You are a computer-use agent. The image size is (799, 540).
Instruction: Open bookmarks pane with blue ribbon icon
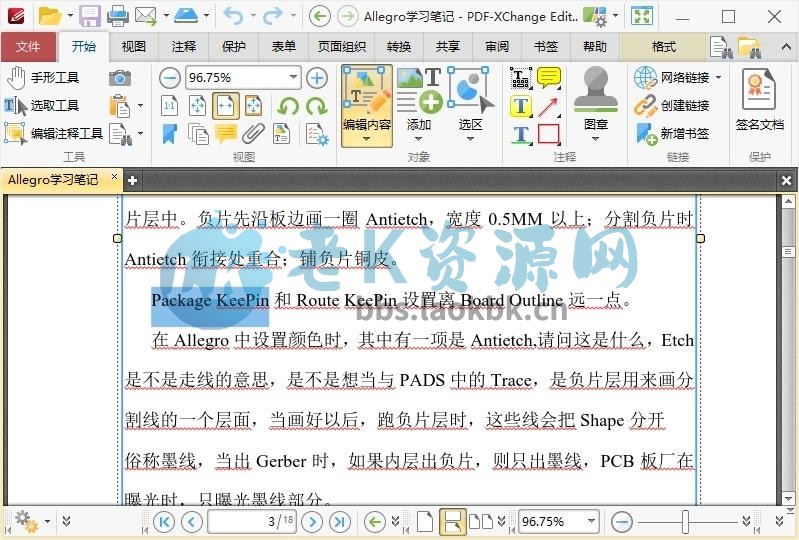(170, 134)
